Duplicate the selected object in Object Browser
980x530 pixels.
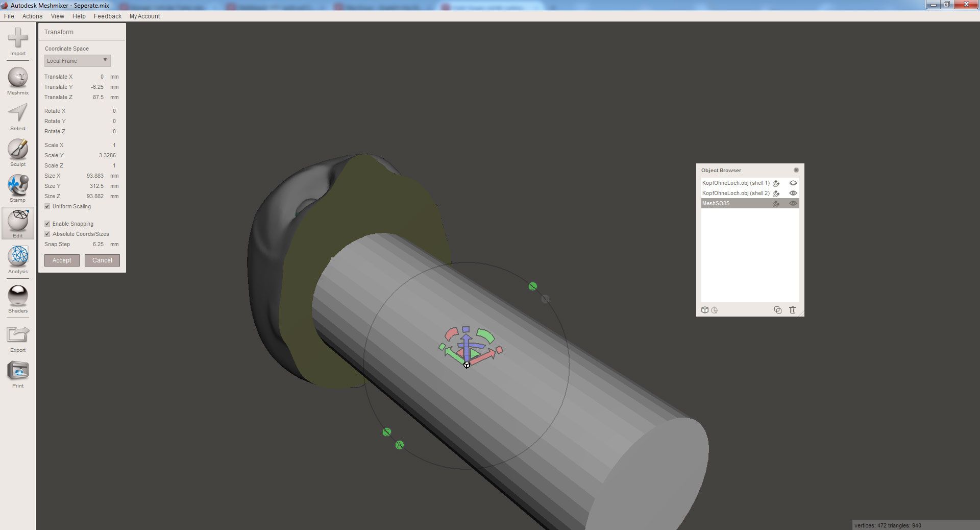778,310
